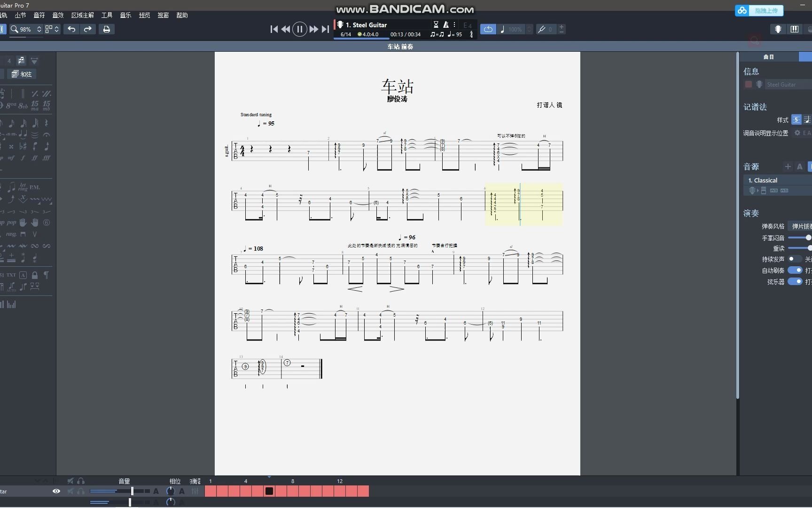This screenshot has height=508, width=812.
Task: Apply the rasgueado effect
Action: point(11,234)
